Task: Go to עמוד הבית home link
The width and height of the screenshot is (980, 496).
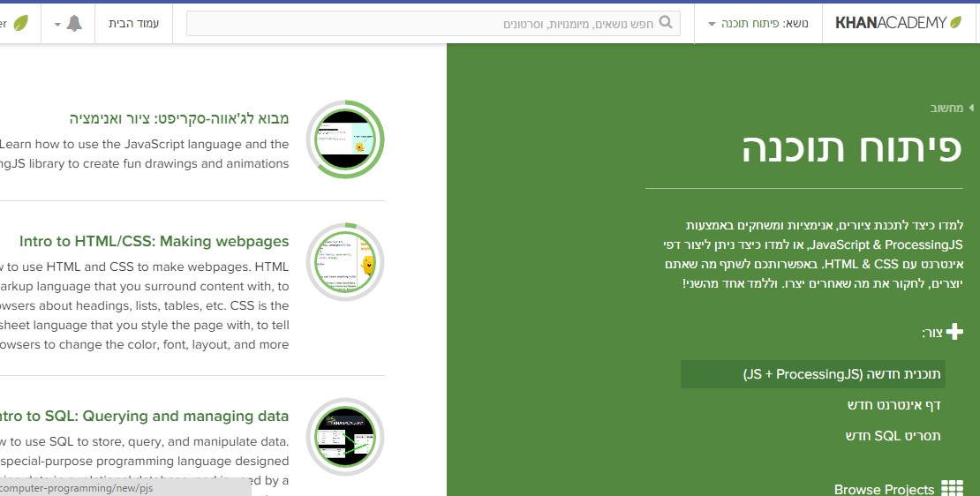Action: coord(133,24)
